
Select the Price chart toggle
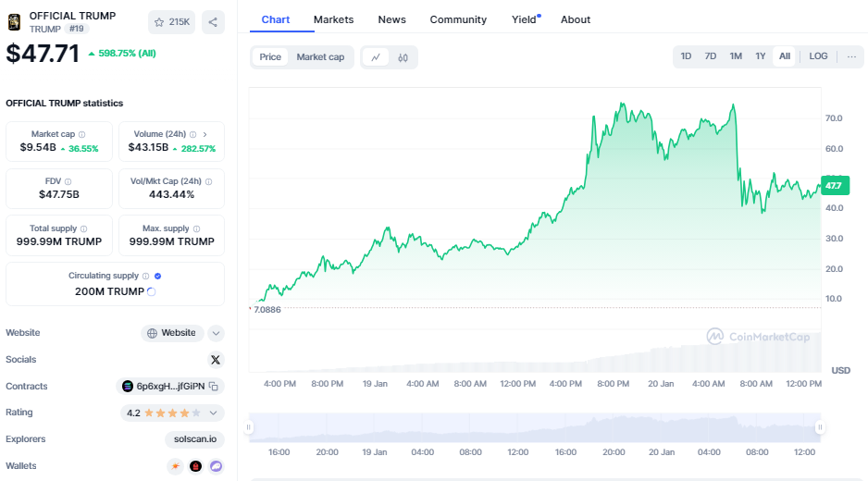[x=270, y=57]
